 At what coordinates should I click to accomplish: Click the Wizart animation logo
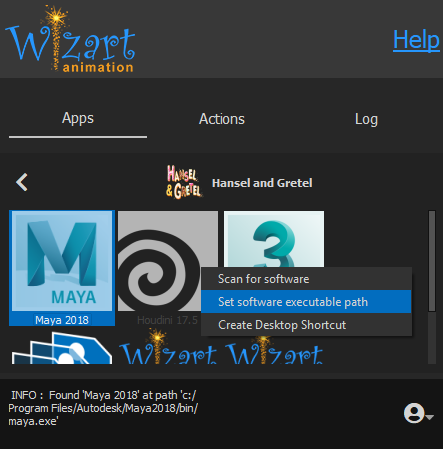(x=70, y=39)
